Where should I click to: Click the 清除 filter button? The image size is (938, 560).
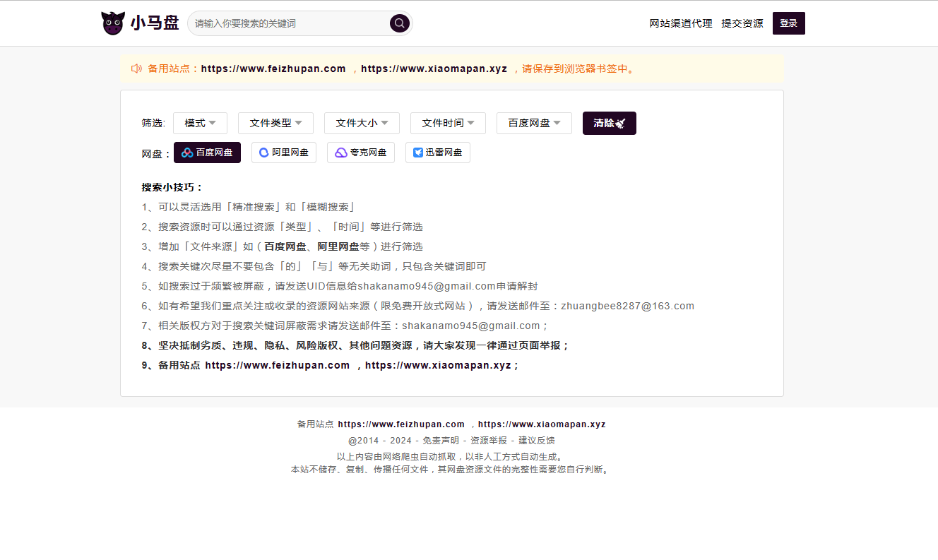pyautogui.click(x=610, y=123)
